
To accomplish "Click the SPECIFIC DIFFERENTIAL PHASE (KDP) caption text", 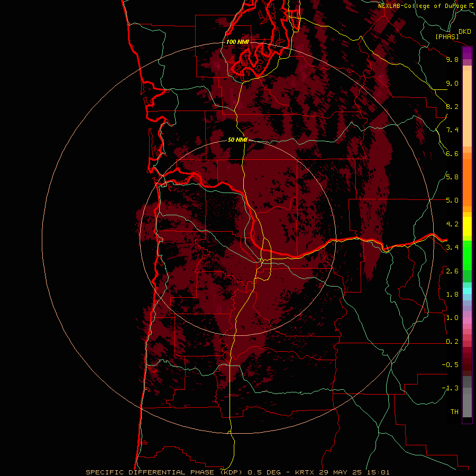I will click(x=164, y=472).
